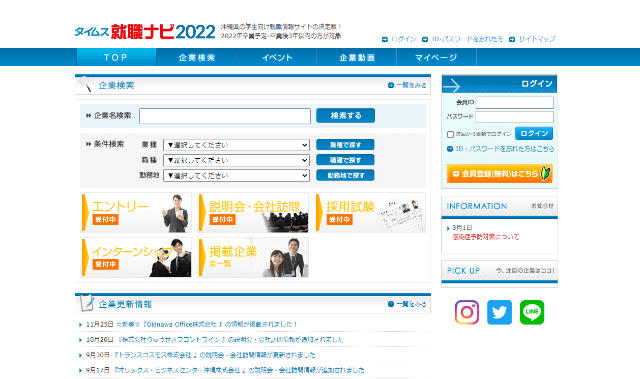
Task: Click the タイムス就職ナビ2022 logo
Action: [144, 32]
